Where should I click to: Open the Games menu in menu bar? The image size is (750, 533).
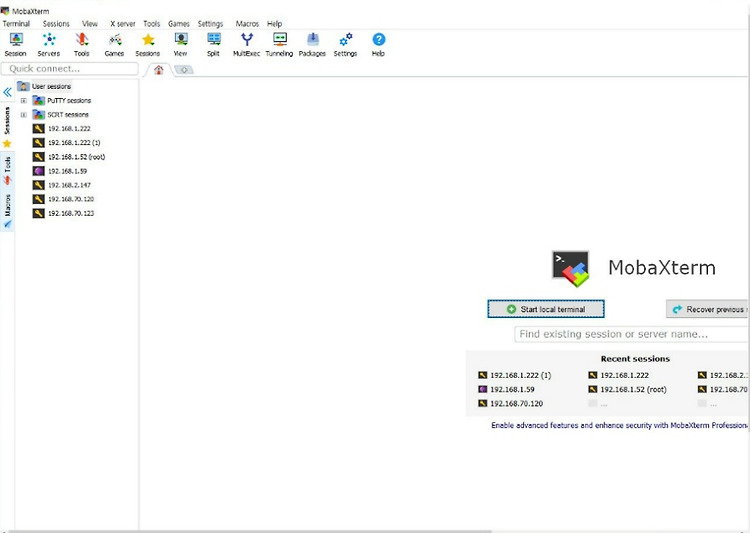point(179,23)
